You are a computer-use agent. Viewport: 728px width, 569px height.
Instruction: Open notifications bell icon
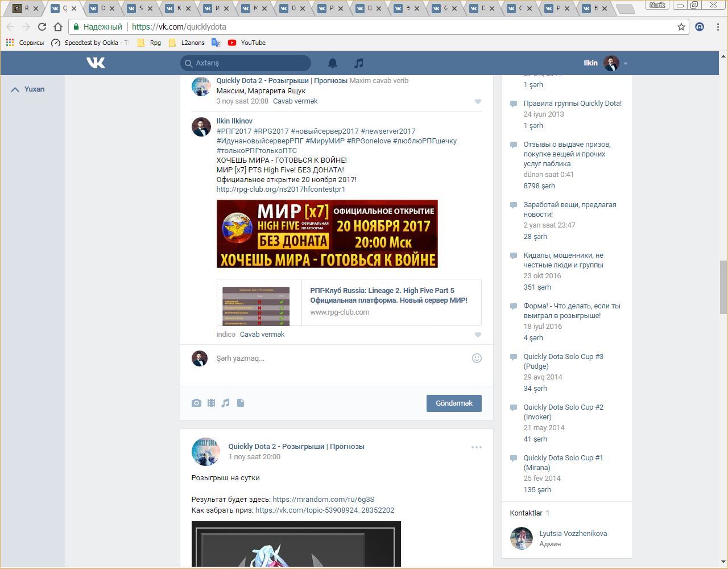pos(333,63)
